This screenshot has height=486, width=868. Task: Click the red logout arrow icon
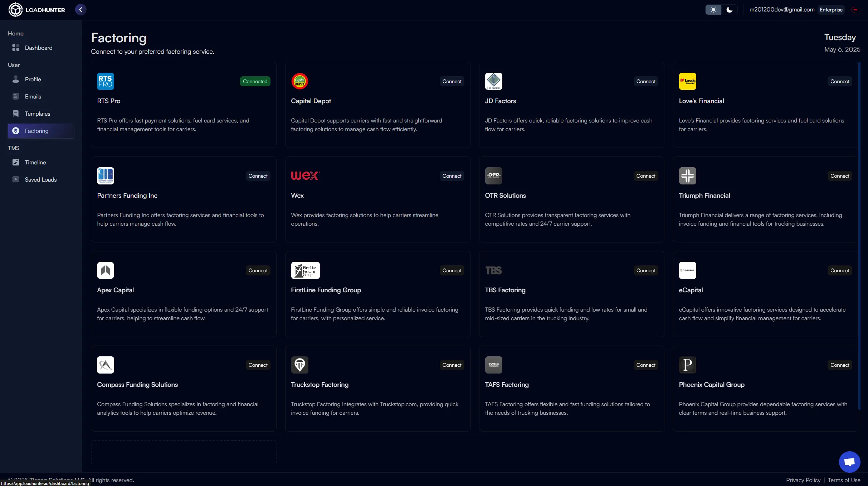[854, 10]
